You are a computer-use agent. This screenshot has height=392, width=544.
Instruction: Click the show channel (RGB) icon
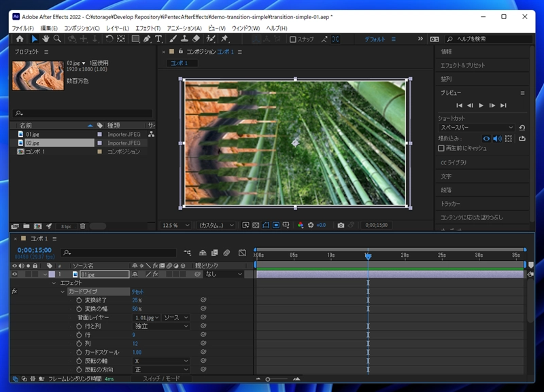coord(301,226)
